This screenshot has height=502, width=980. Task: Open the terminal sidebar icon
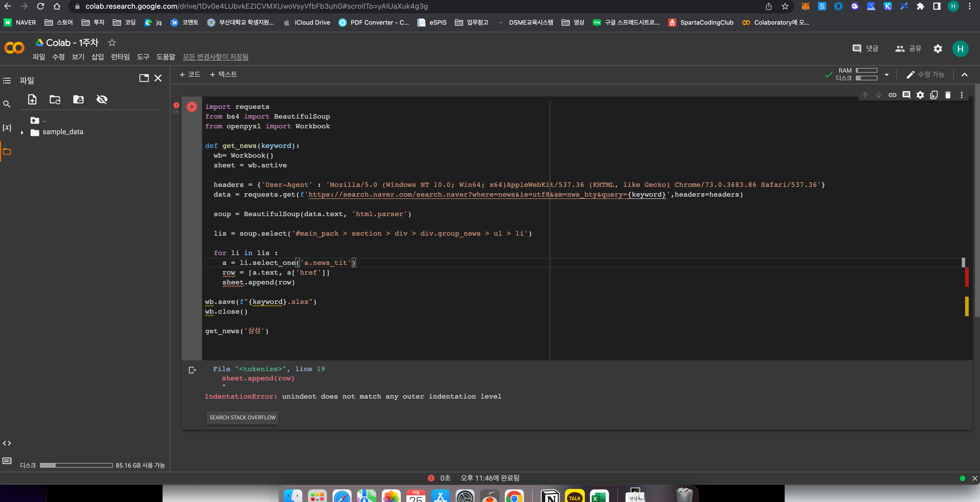tap(7, 461)
